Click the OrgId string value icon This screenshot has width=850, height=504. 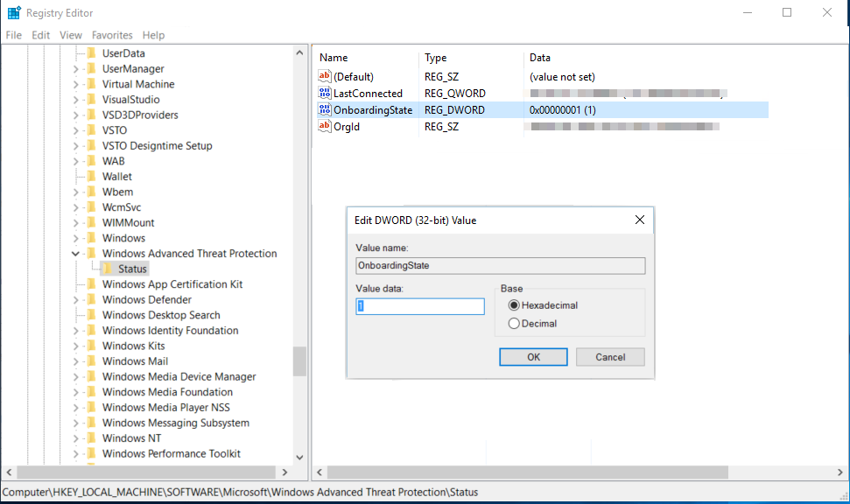point(325,127)
